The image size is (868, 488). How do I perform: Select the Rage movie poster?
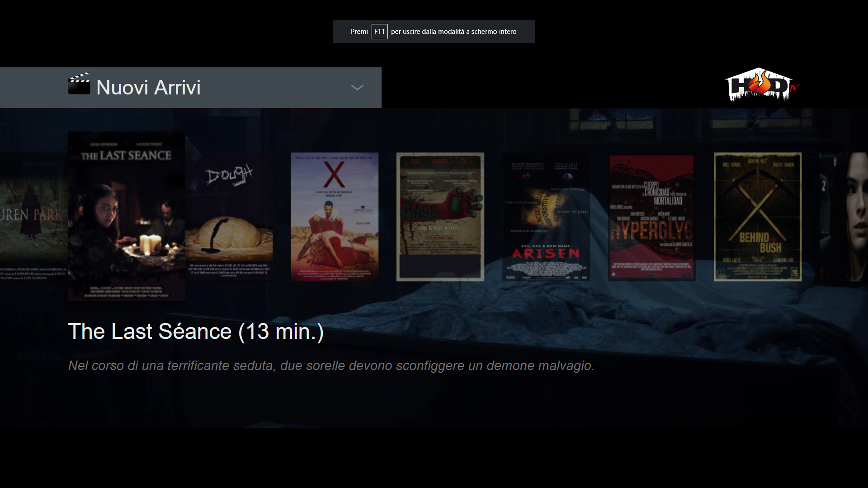(x=440, y=217)
